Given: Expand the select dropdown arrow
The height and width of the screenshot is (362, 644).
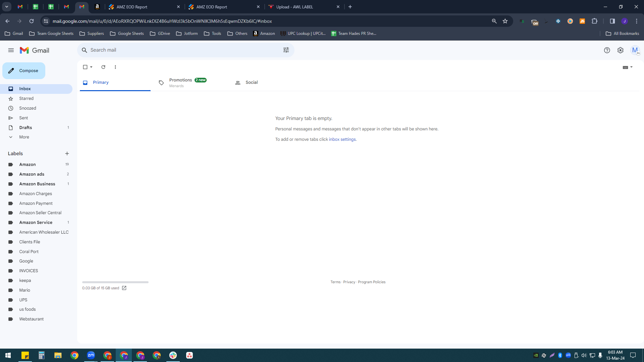Looking at the screenshot, I should (91, 67).
